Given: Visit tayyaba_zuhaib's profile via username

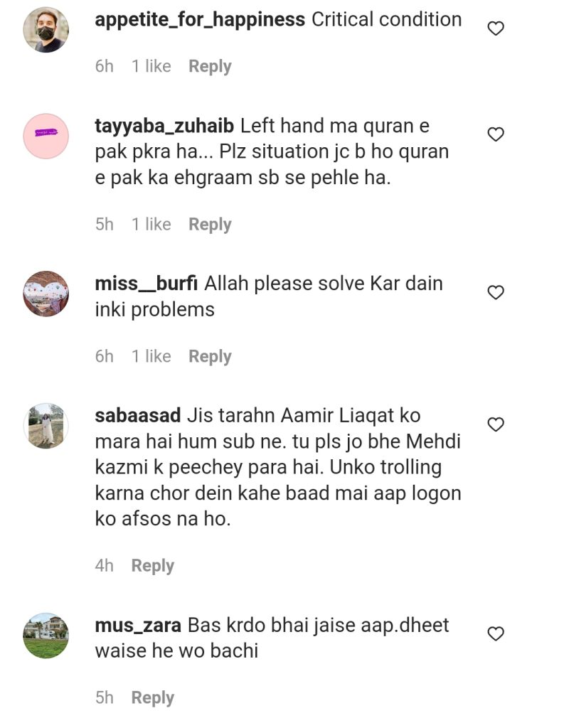Looking at the screenshot, I should pos(164,126).
